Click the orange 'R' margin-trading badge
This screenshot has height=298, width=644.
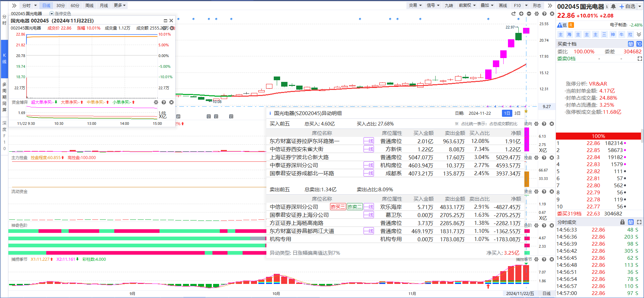pos(571,25)
